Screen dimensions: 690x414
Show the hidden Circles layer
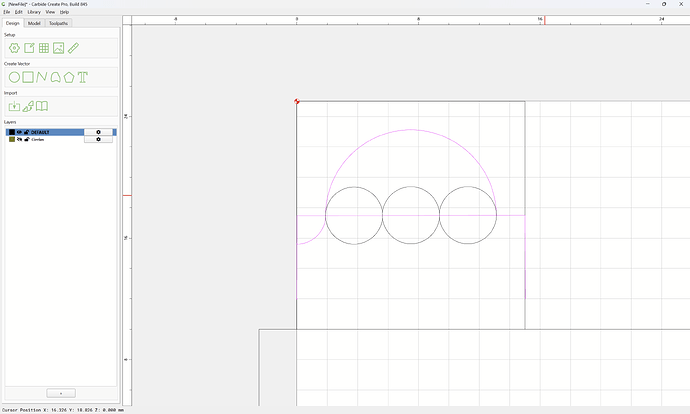[19, 139]
